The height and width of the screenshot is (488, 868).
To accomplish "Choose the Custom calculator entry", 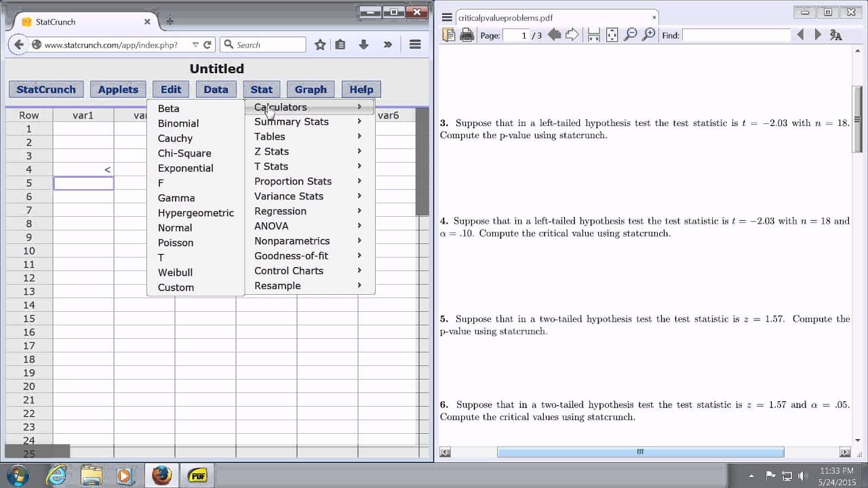I will [195, 287].
